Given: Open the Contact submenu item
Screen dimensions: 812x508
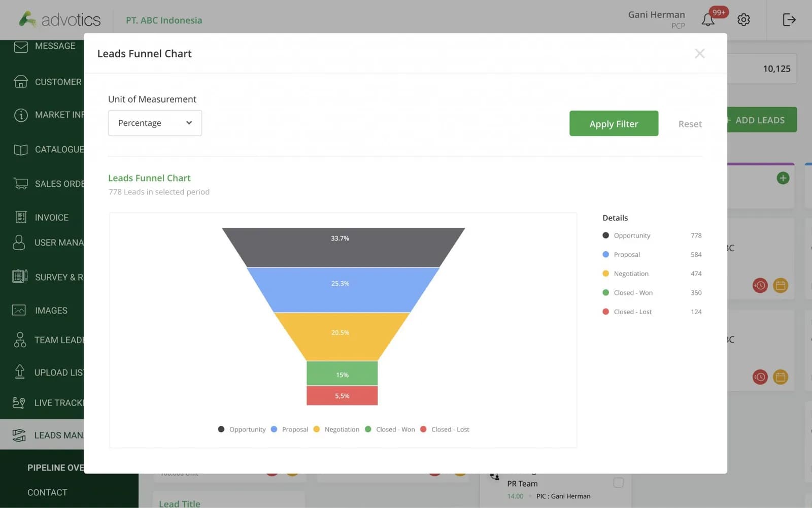Looking at the screenshot, I should [x=47, y=492].
